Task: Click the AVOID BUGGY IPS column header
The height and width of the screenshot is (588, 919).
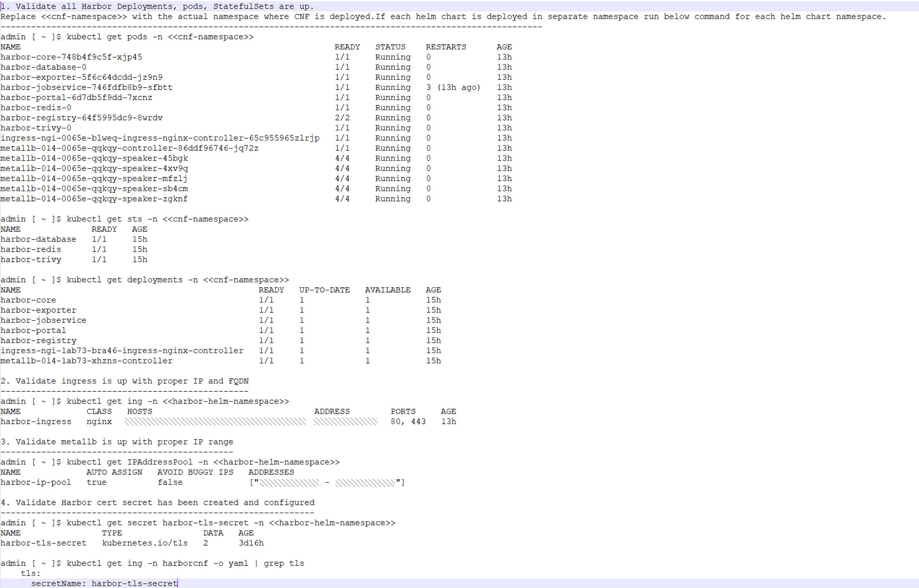Action: point(195,472)
